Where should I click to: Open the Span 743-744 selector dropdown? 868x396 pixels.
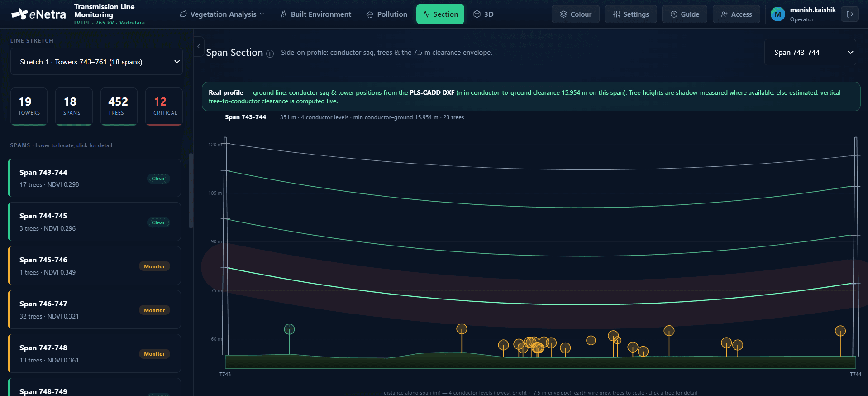tap(810, 52)
